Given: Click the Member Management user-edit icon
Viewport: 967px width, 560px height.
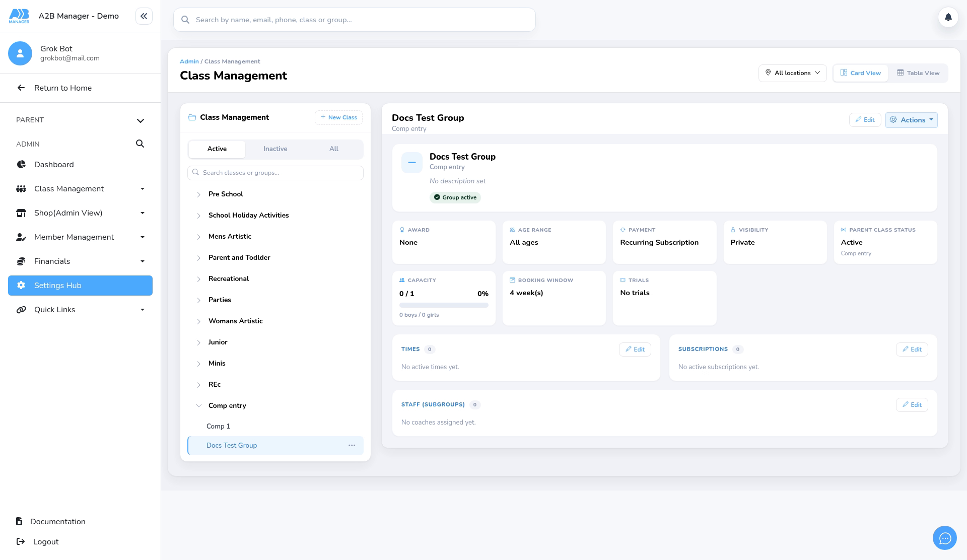Looking at the screenshot, I should [21, 237].
